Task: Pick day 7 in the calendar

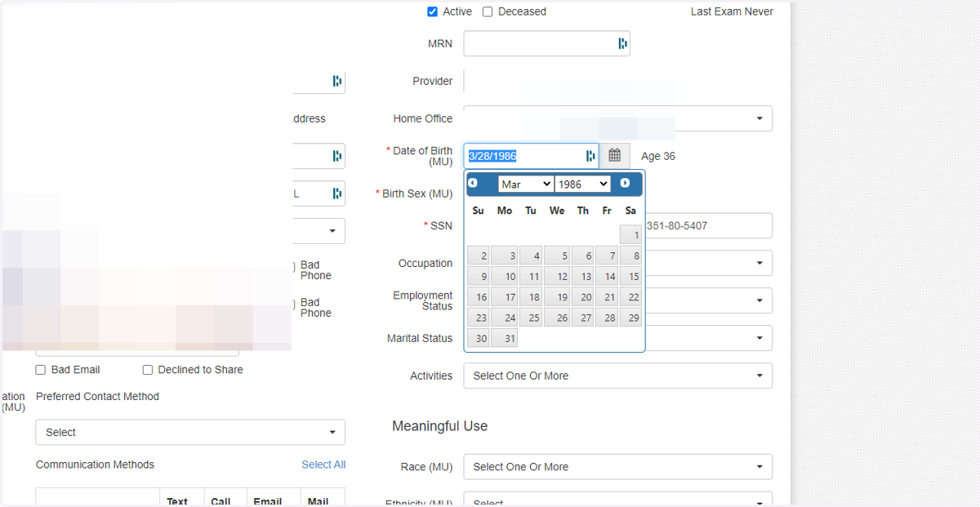Action: click(x=607, y=256)
